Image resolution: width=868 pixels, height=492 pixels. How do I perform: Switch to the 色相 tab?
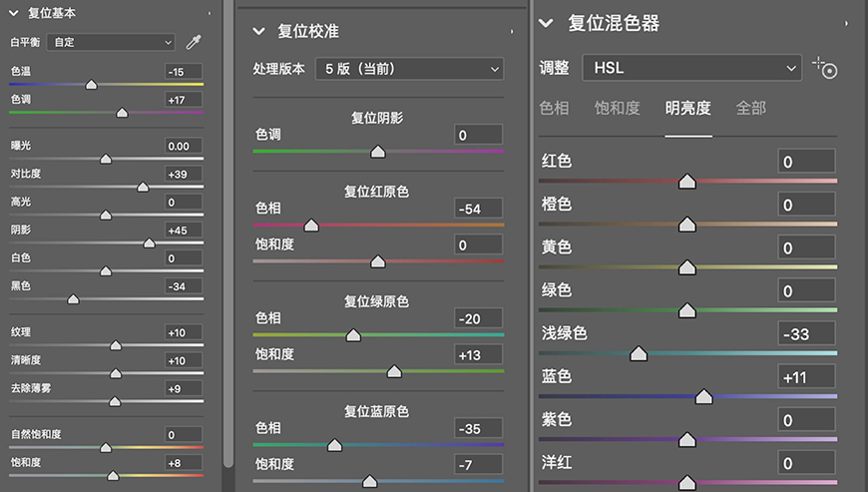pos(554,108)
